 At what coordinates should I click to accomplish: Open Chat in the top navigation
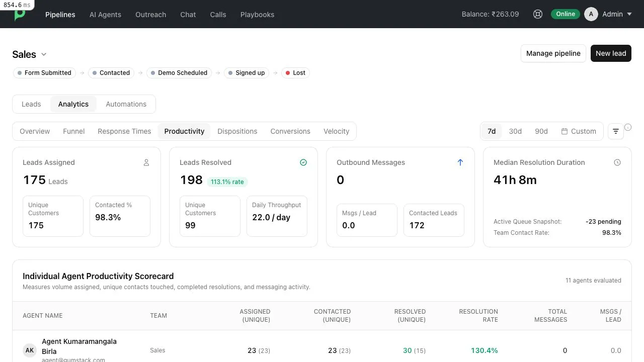(188, 15)
